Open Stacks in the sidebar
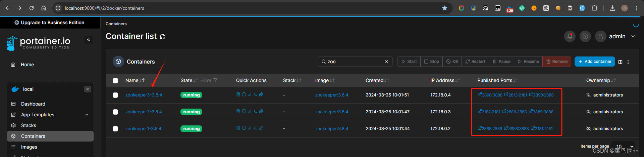This screenshot has width=644, height=157. pyautogui.click(x=29, y=125)
